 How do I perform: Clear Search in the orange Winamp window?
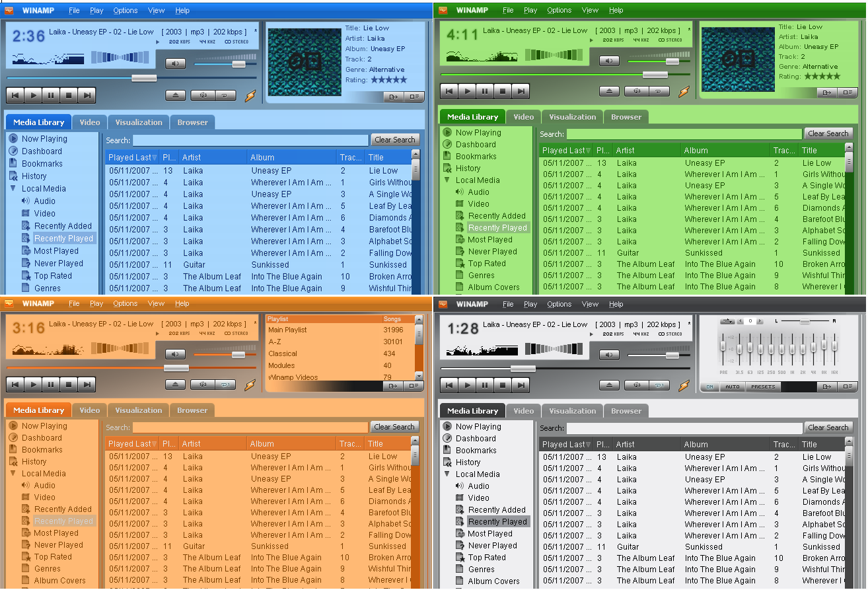click(x=395, y=427)
